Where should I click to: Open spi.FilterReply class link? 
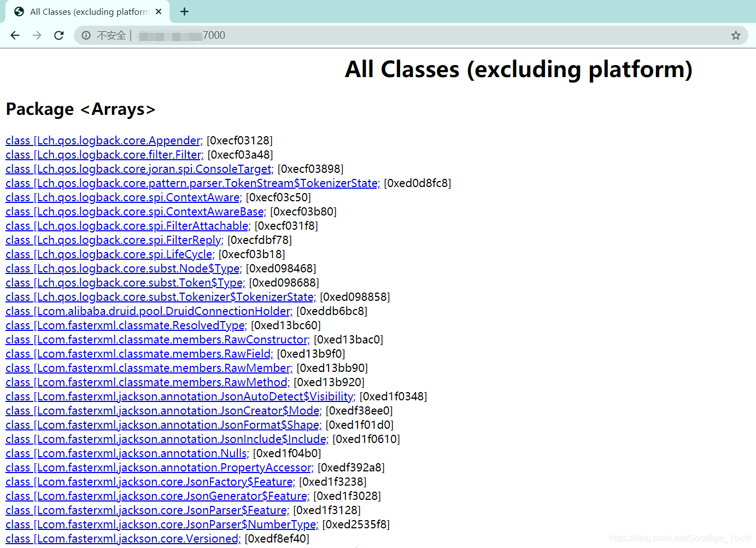tap(115, 240)
